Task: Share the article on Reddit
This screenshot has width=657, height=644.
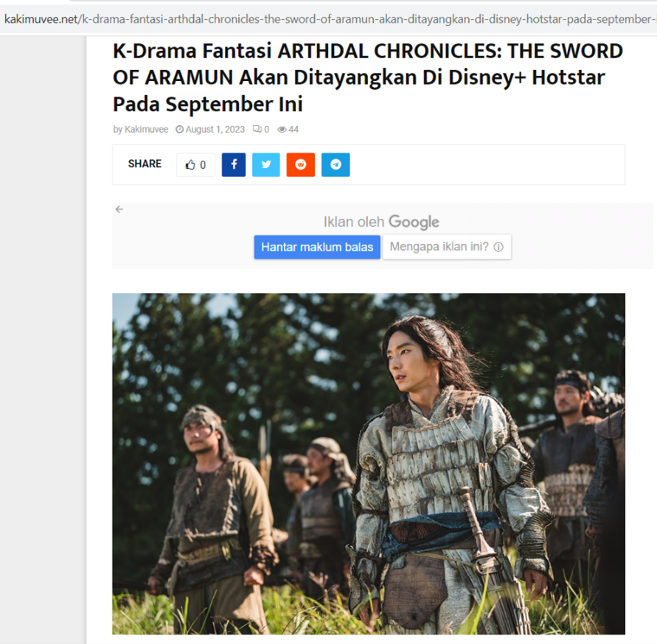Action: (x=300, y=164)
